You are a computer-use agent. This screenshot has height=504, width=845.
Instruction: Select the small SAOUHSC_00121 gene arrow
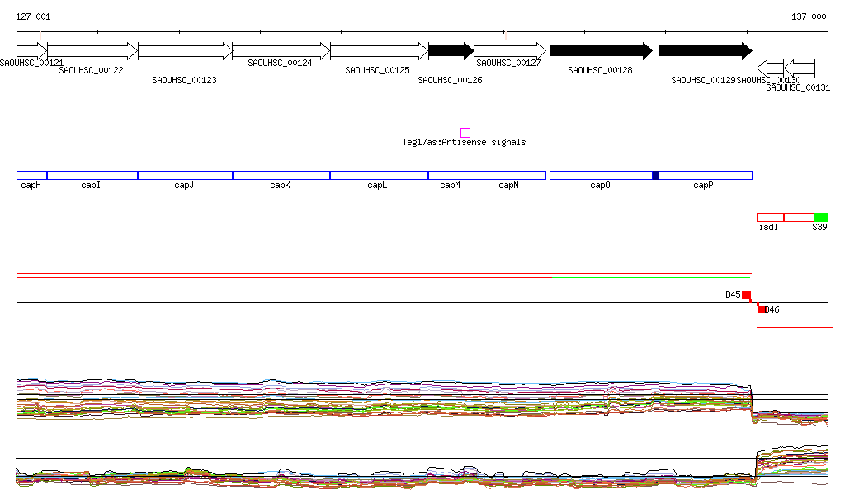[x=31, y=51]
